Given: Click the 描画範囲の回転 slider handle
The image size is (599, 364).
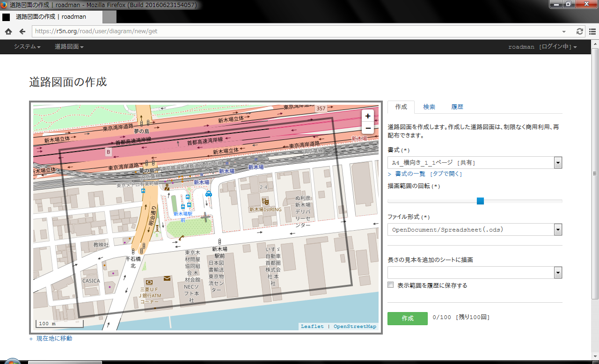Looking at the screenshot, I should click(x=480, y=201).
